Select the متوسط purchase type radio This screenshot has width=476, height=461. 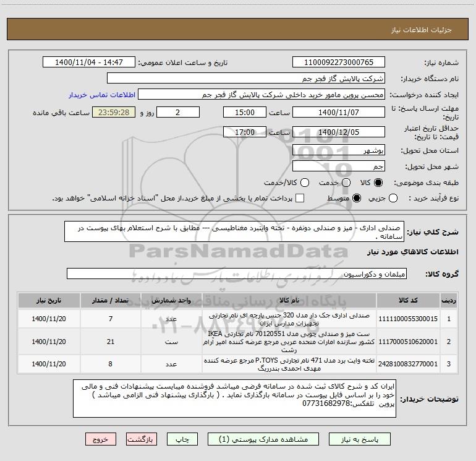pyautogui.click(x=357, y=198)
